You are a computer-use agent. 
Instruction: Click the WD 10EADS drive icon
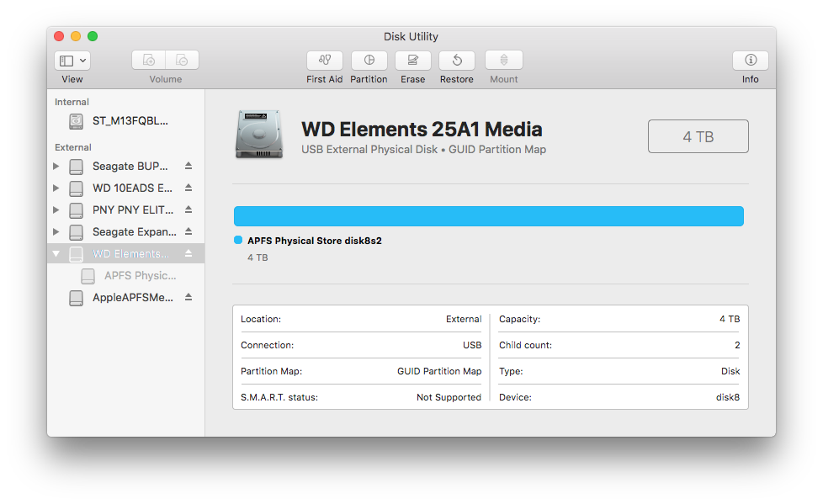[76, 188]
